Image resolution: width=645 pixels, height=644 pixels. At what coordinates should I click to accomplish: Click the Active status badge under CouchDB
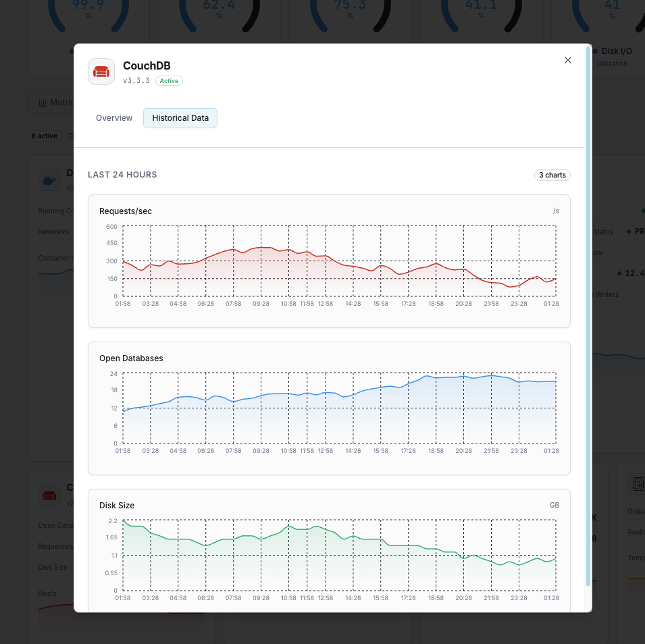169,80
